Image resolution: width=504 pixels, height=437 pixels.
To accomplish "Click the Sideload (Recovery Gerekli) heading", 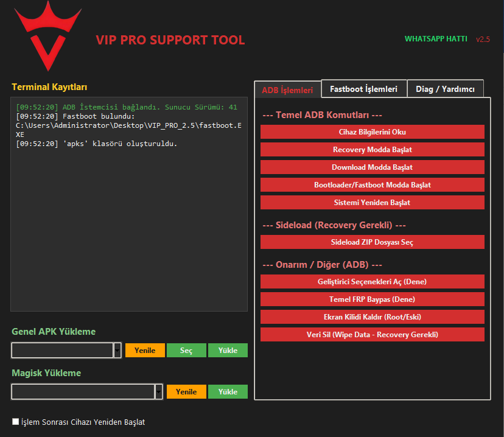I will pyautogui.click(x=334, y=225).
